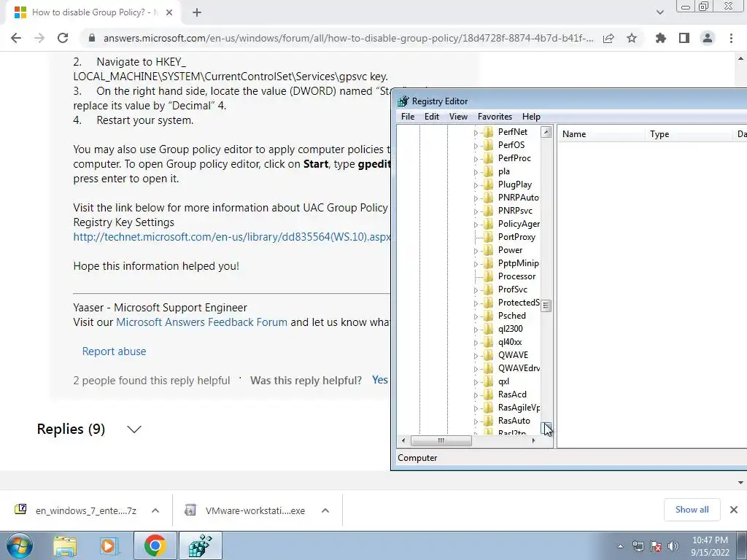
Task: Click the Report abuse link
Action: click(115, 351)
